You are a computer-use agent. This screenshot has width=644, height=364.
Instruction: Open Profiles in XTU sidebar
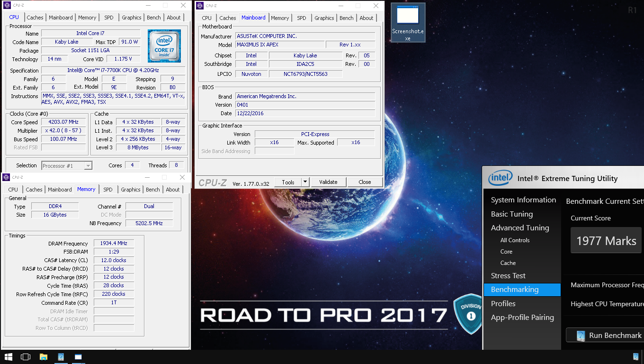(x=503, y=304)
